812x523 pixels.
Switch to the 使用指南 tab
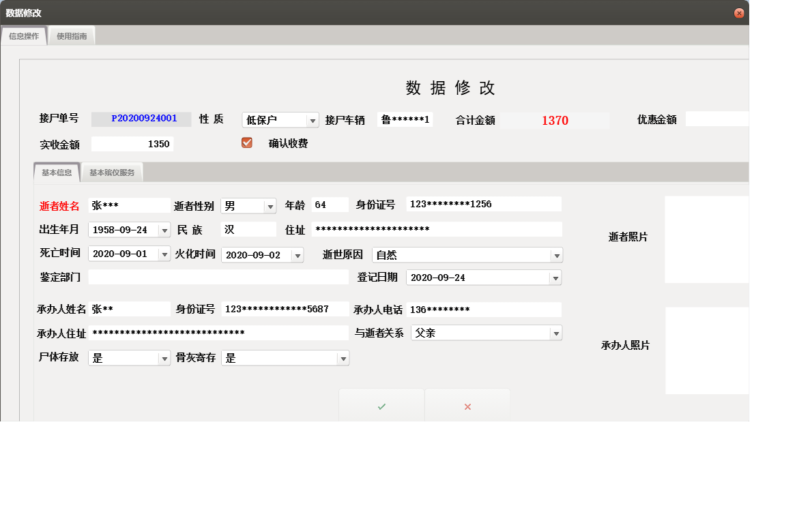point(71,35)
